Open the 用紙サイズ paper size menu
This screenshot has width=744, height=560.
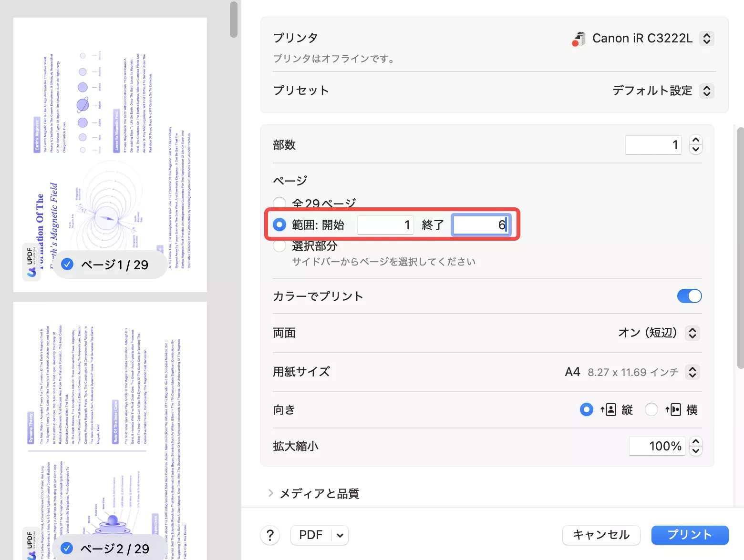click(x=692, y=372)
